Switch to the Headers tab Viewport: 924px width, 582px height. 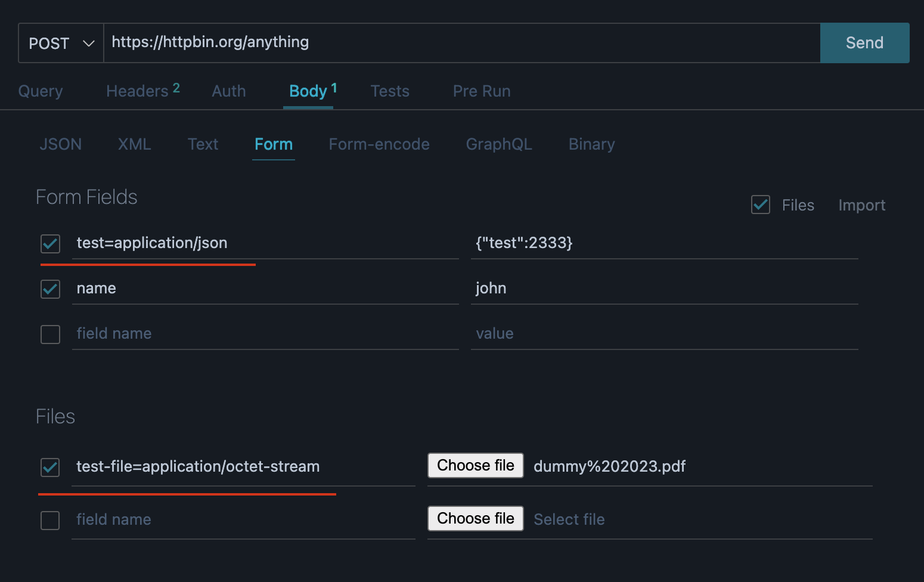pyautogui.click(x=137, y=91)
